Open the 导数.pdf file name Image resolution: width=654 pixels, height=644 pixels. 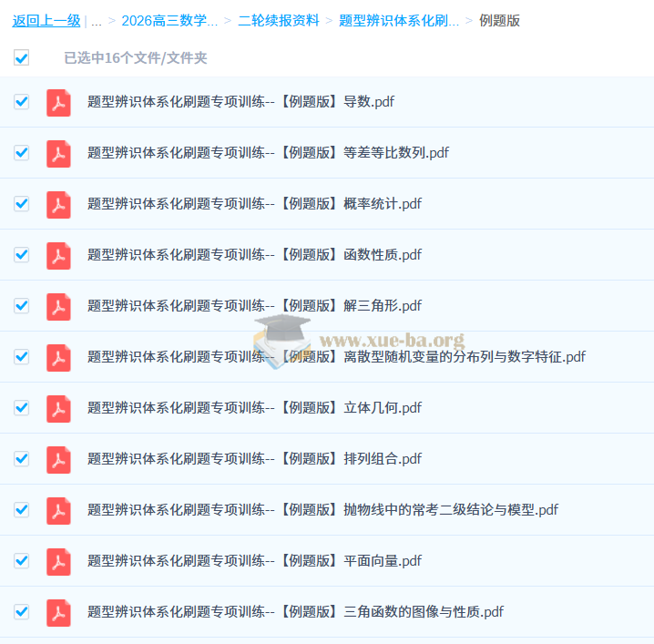click(x=240, y=102)
